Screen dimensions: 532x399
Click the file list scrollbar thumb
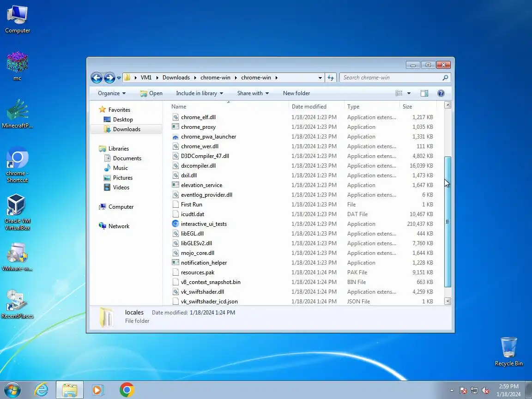tap(447, 222)
